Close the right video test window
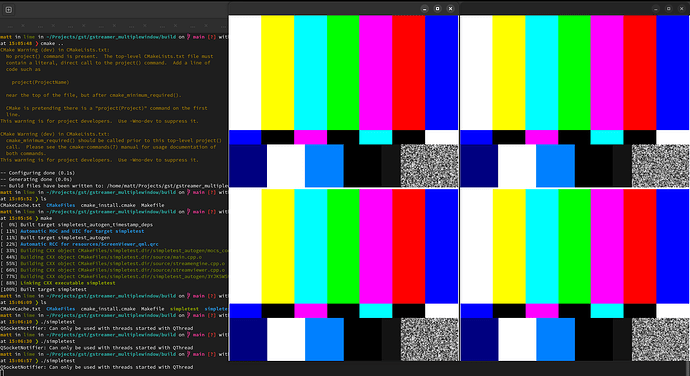 [681, 9]
